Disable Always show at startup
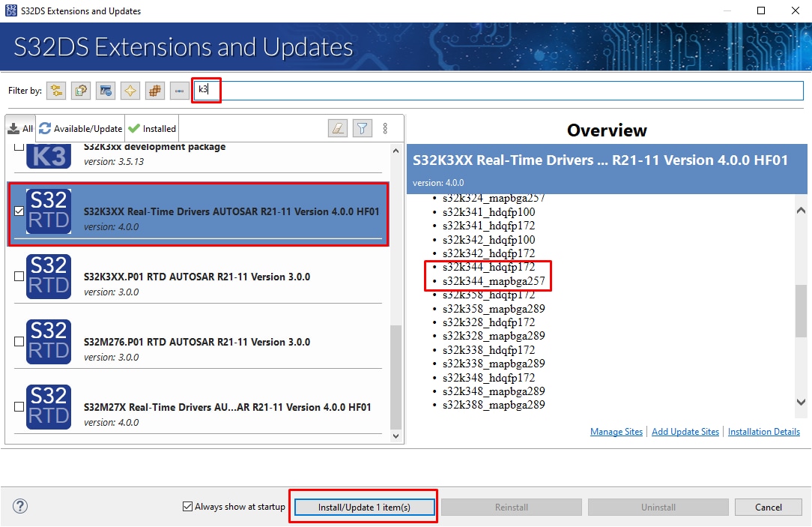The image size is (812, 527). click(x=187, y=506)
